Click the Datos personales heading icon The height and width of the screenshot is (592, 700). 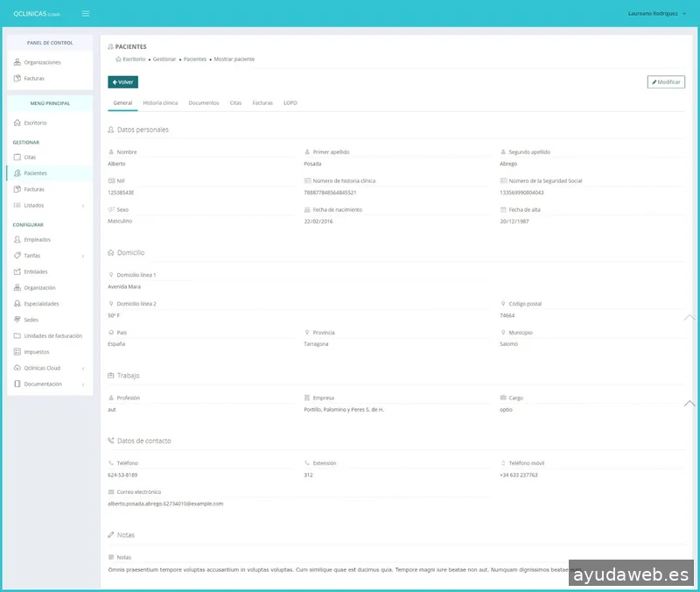pyautogui.click(x=111, y=130)
